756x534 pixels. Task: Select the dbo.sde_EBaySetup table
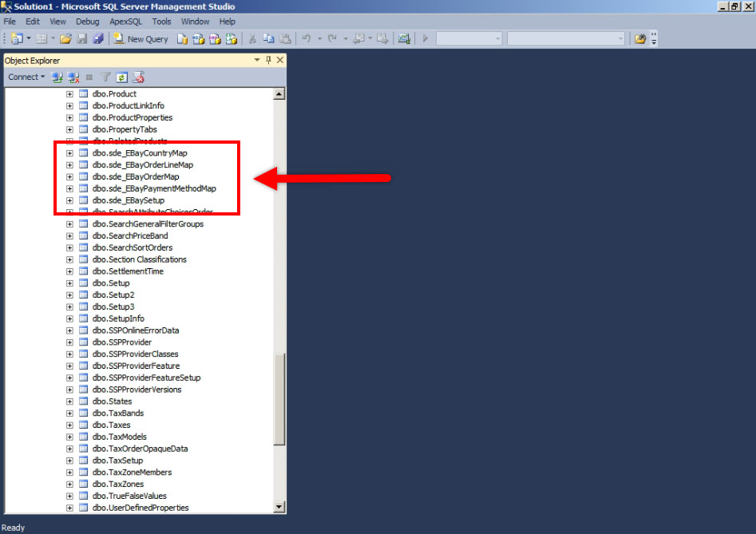(128, 200)
